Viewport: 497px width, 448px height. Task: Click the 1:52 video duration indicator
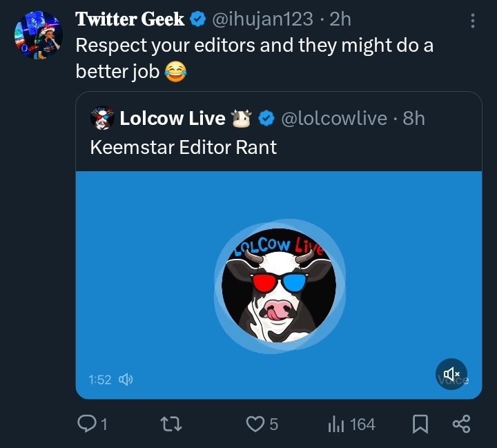100,380
